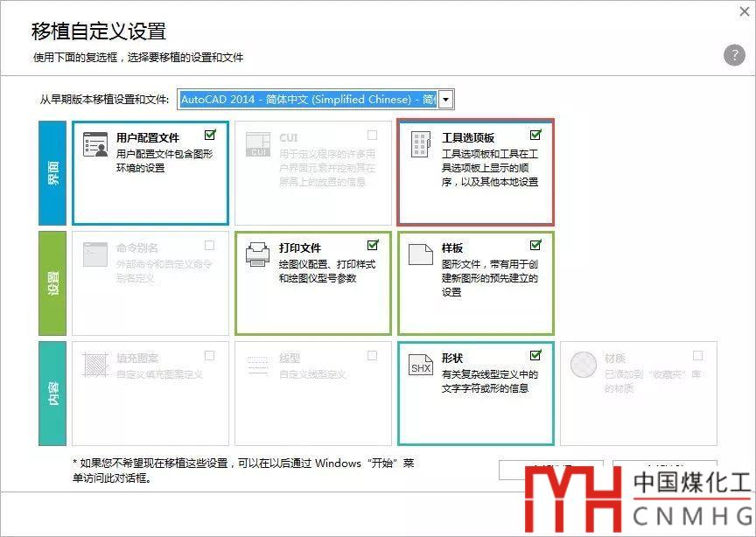Image resolution: width=756 pixels, height=537 pixels.
Task: Uncheck the 用户配置文件 checkbox
Action: 210,135
